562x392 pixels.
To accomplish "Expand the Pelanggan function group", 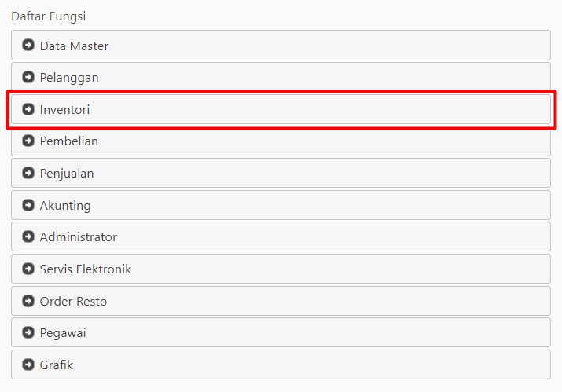I will click(x=281, y=77).
